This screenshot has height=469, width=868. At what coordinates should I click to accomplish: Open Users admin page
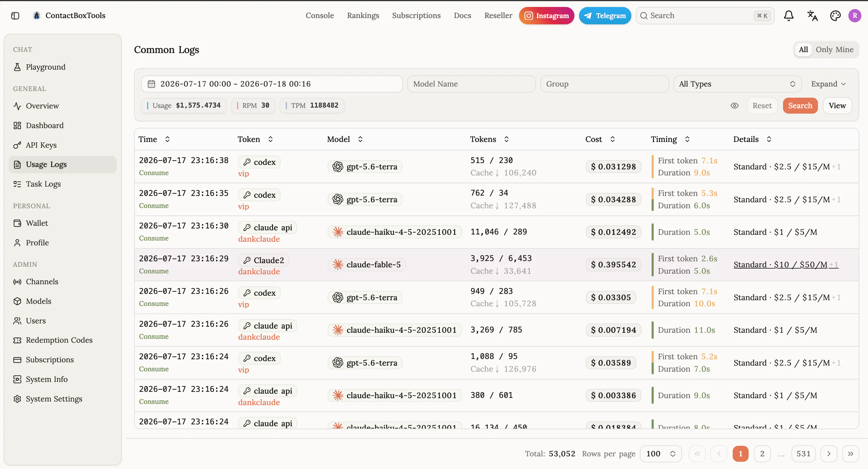click(x=63, y=321)
